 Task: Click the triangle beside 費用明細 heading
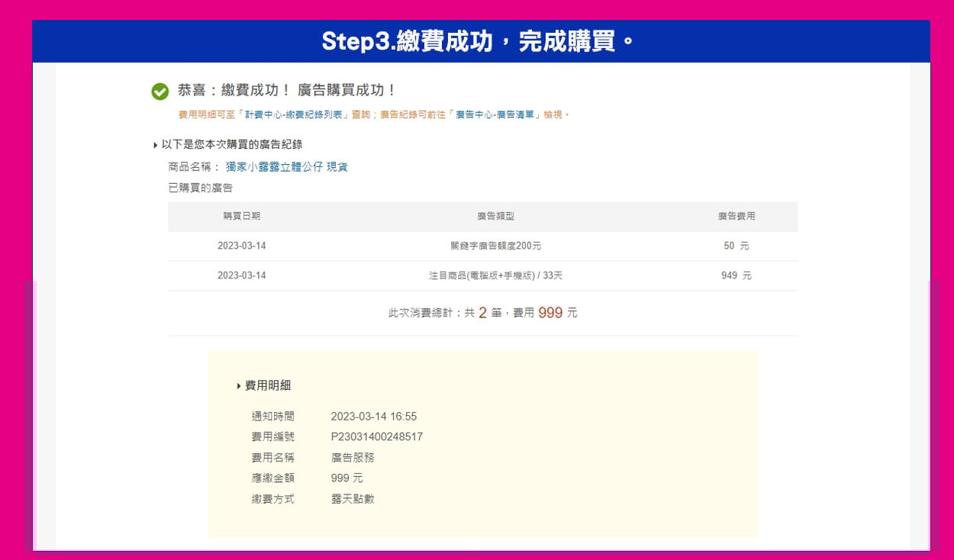pos(239,387)
